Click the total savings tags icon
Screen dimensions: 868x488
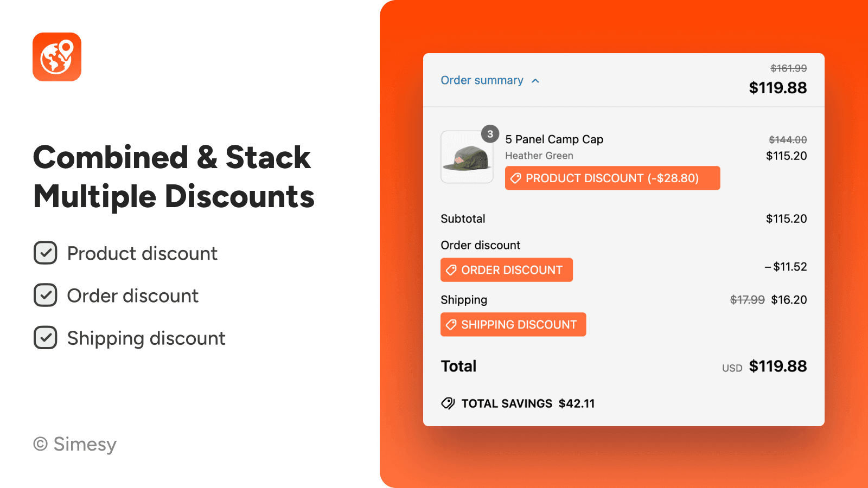point(448,403)
